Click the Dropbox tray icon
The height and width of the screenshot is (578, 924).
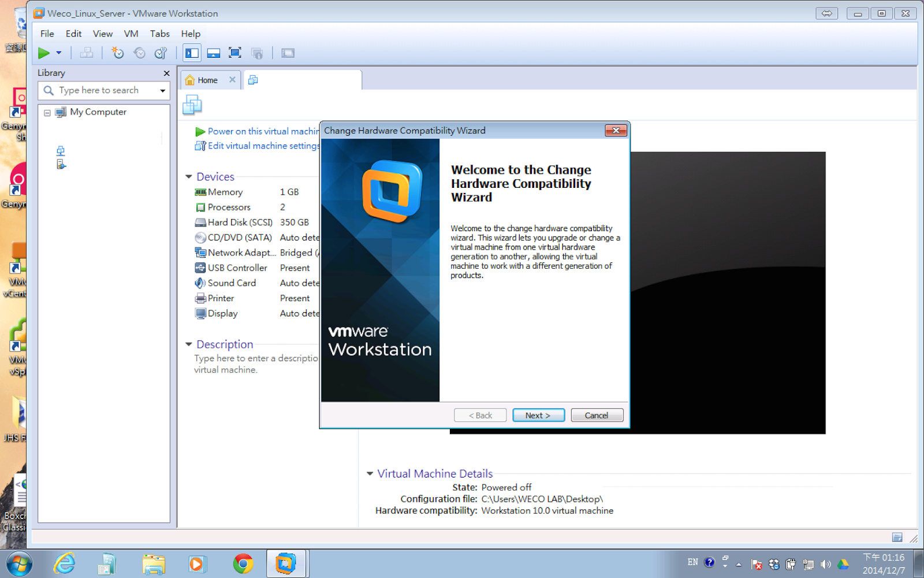[774, 565]
